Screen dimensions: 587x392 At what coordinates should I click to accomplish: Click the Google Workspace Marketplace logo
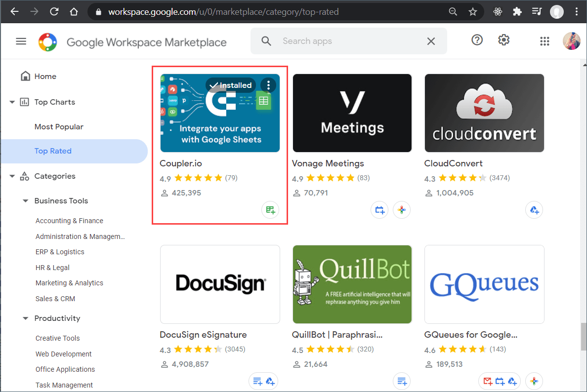[47, 42]
